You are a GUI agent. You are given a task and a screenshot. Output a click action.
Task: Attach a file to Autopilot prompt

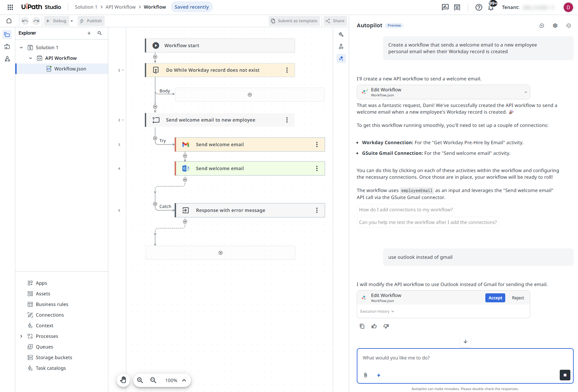pos(365,375)
